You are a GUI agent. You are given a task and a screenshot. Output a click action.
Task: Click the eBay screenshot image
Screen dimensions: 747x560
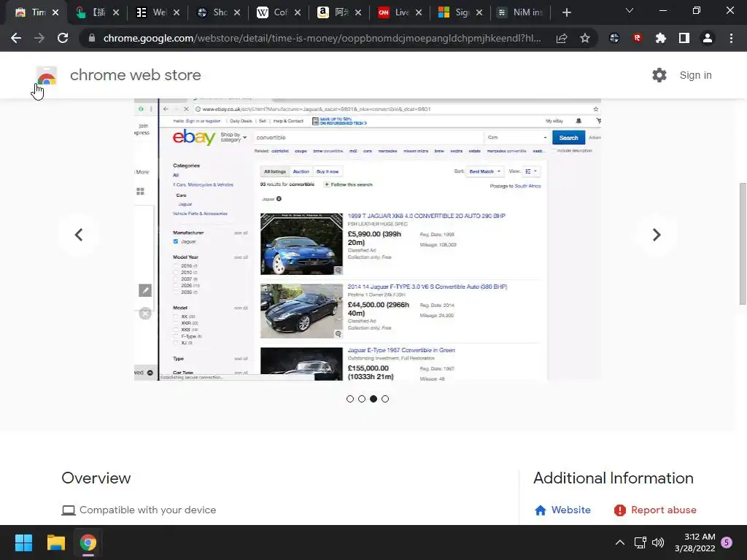pos(368,239)
